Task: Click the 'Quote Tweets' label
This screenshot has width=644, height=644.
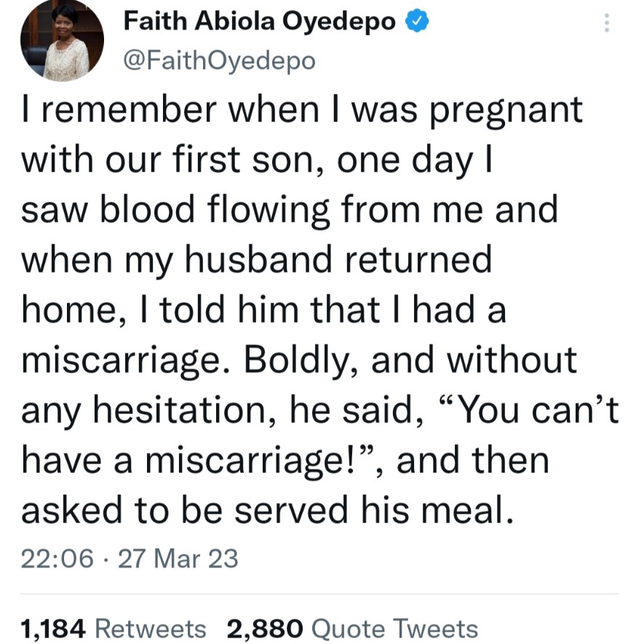Action: pos(394,629)
